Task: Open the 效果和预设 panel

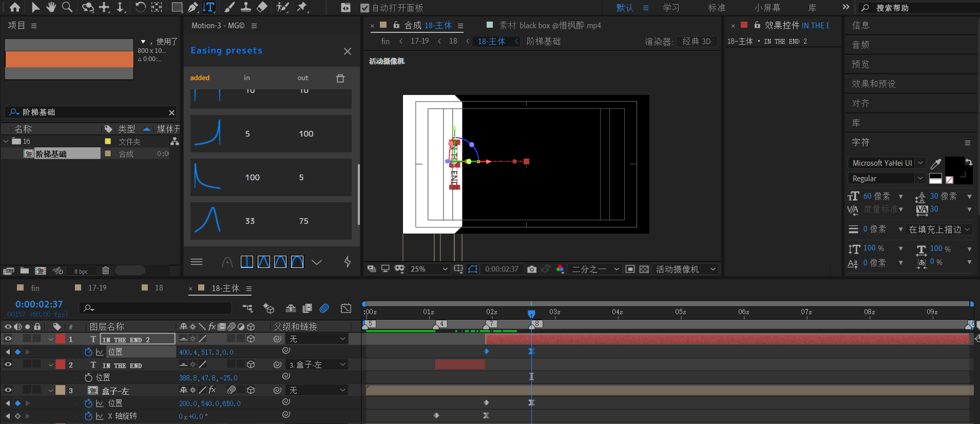Action: point(874,84)
